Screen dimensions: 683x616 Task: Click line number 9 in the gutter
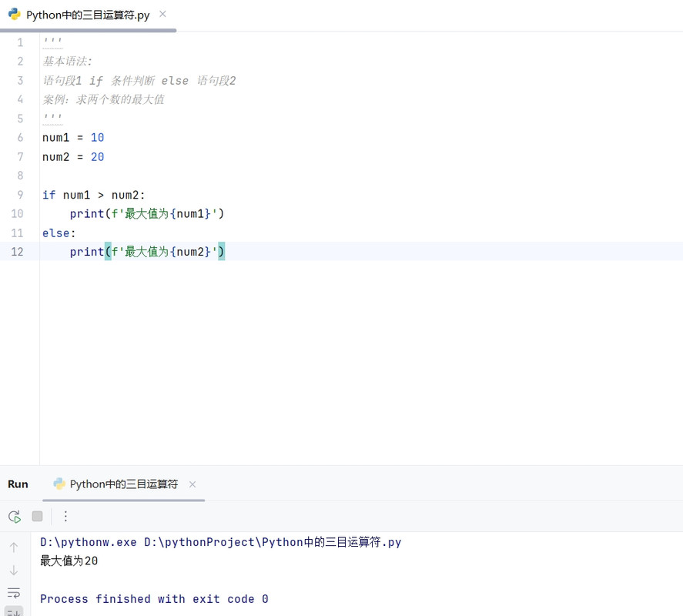click(x=21, y=195)
